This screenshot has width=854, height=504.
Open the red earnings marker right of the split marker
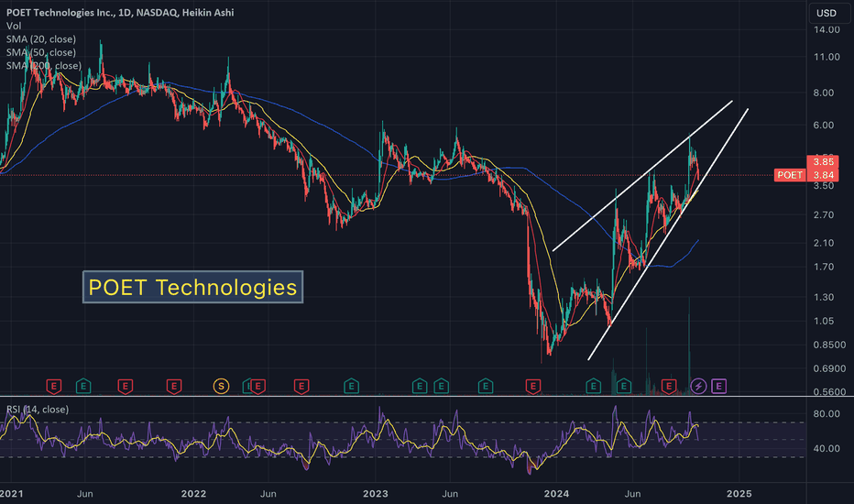click(x=257, y=387)
